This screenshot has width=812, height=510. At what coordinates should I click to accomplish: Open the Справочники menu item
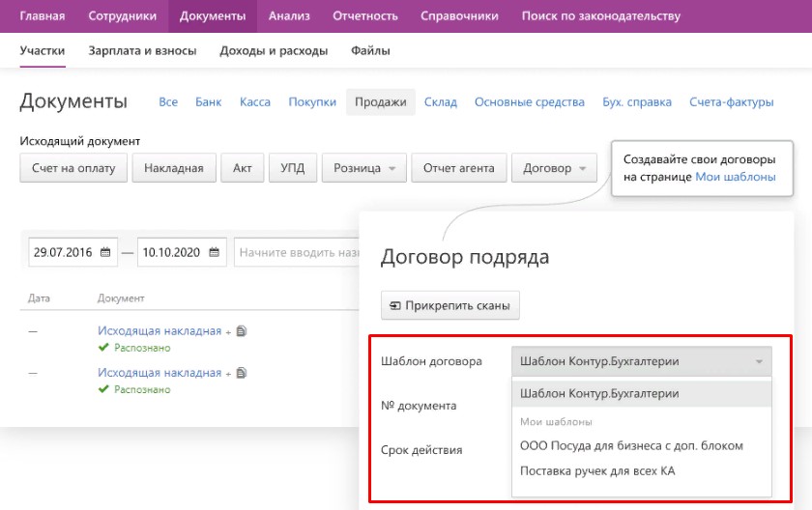[459, 16]
